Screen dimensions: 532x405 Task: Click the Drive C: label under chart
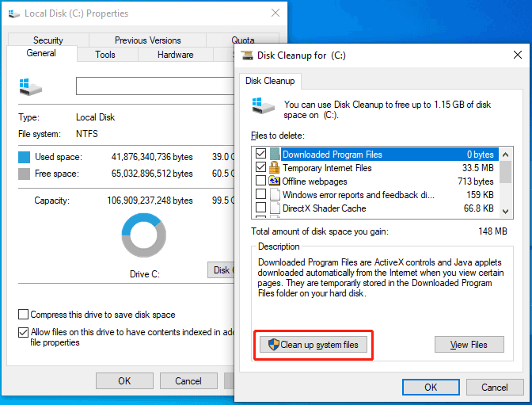pyautogui.click(x=145, y=274)
